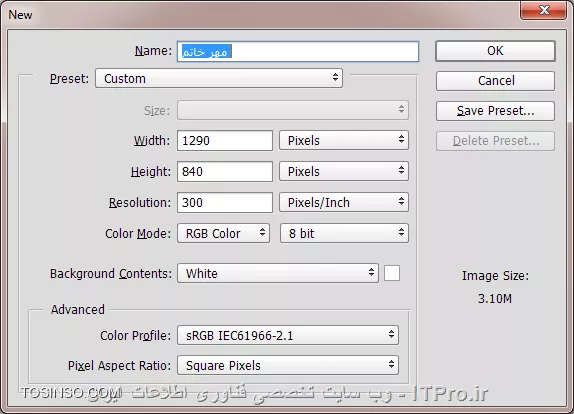Click the Image Size value 3.10M
The height and width of the screenshot is (414, 574).
(x=495, y=299)
